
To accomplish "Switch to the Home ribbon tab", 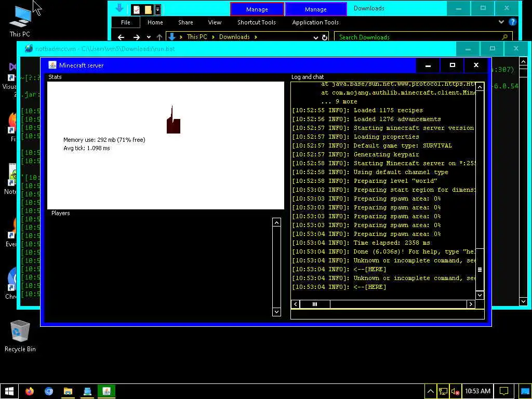I will (155, 22).
